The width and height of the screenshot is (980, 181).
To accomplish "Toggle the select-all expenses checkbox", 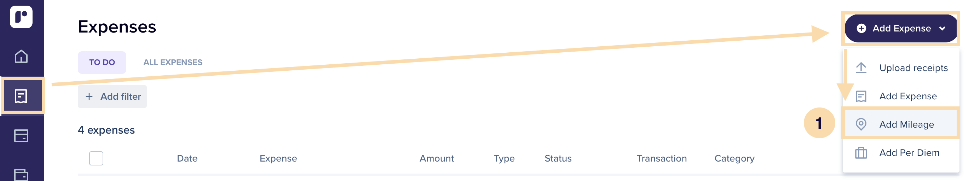I will [96, 158].
